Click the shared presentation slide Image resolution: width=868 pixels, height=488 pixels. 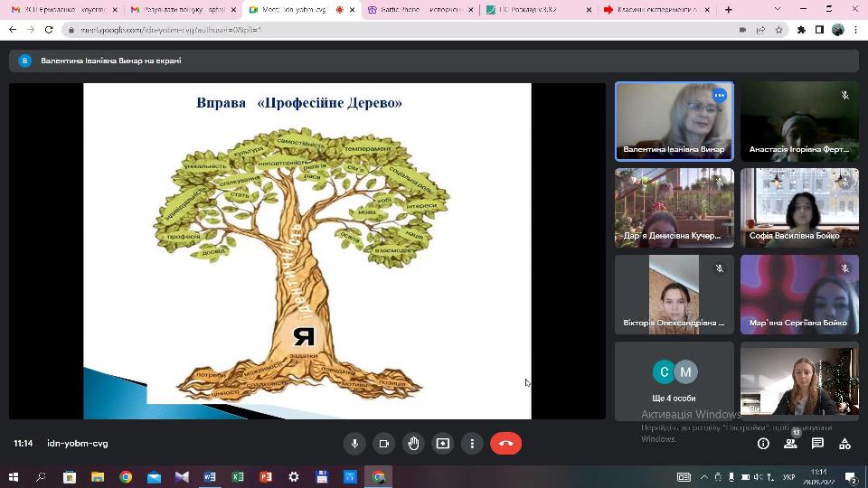[307, 251]
